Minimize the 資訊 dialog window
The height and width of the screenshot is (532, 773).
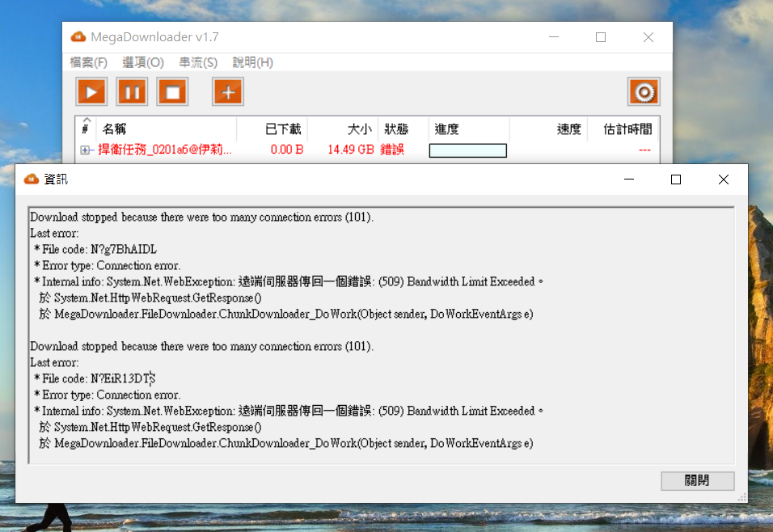(629, 179)
